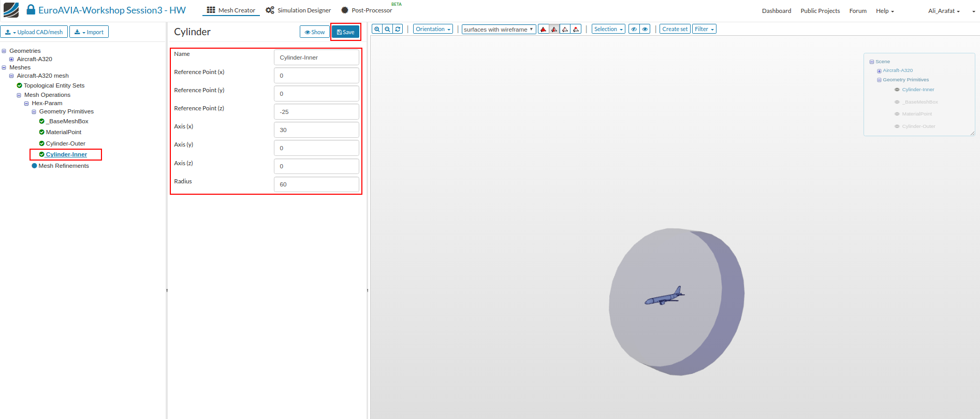Click the Topological Entity Sets status check
The height and width of the screenshot is (419, 980).
(x=20, y=85)
